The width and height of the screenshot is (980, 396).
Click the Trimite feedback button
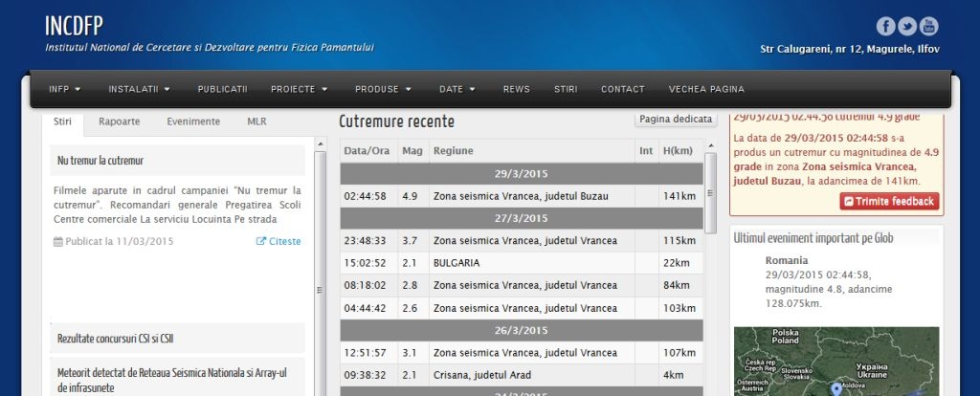tap(889, 201)
